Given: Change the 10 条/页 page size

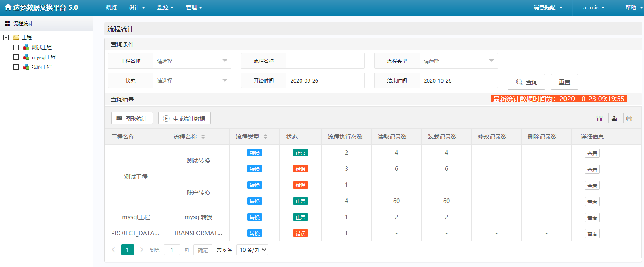Looking at the screenshot, I should (x=252, y=250).
